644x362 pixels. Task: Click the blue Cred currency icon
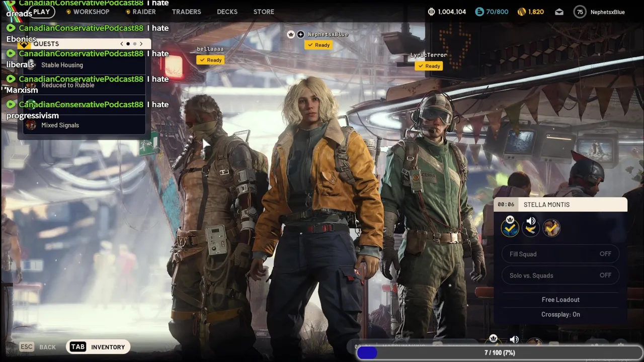[479, 12]
